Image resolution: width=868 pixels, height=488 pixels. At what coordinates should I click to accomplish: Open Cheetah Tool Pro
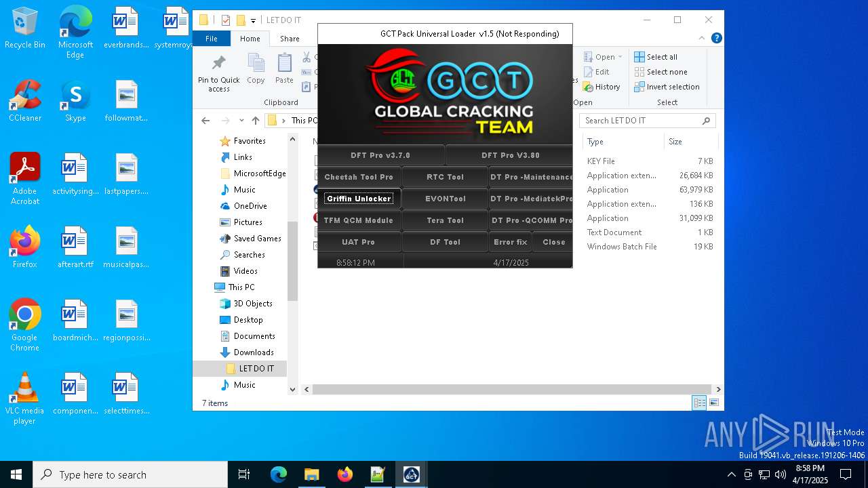pos(359,177)
